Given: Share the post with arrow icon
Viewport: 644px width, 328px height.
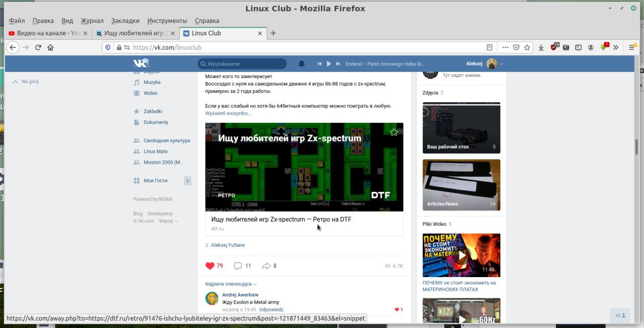Looking at the screenshot, I should pyautogui.click(x=266, y=266).
